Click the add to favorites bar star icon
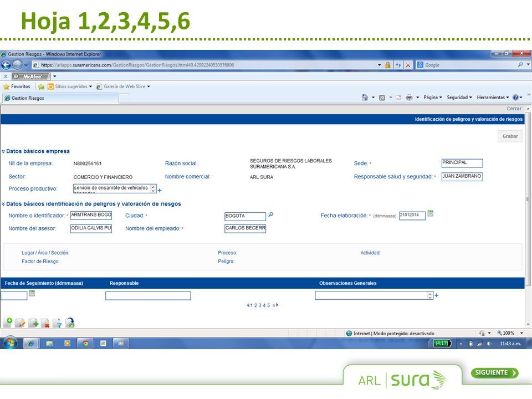This screenshot has width=532, height=399. tap(41, 86)
